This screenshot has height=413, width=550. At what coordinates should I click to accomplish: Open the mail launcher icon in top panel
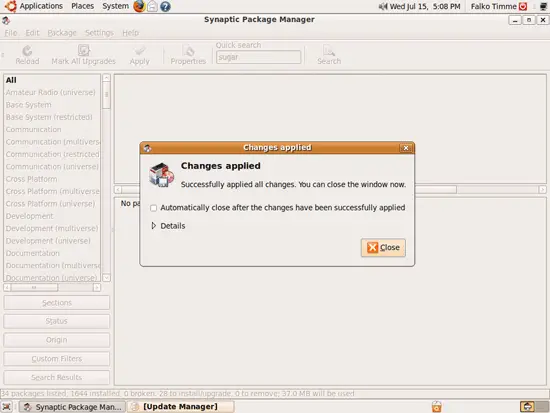[x=152, y=6]
